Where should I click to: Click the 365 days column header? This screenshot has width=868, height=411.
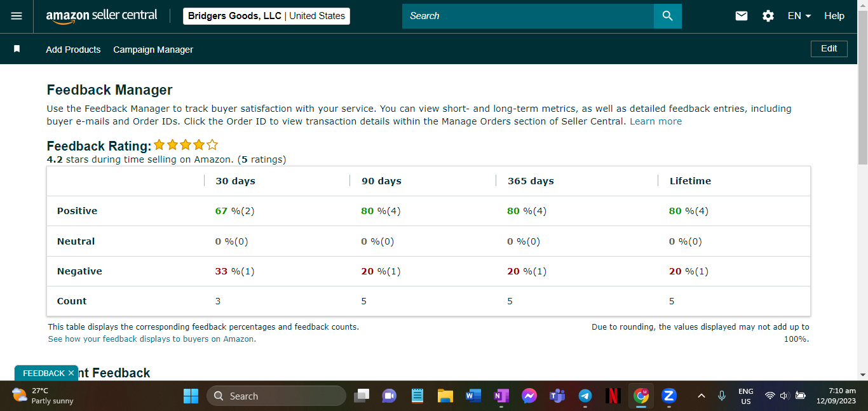click(531, 181)
